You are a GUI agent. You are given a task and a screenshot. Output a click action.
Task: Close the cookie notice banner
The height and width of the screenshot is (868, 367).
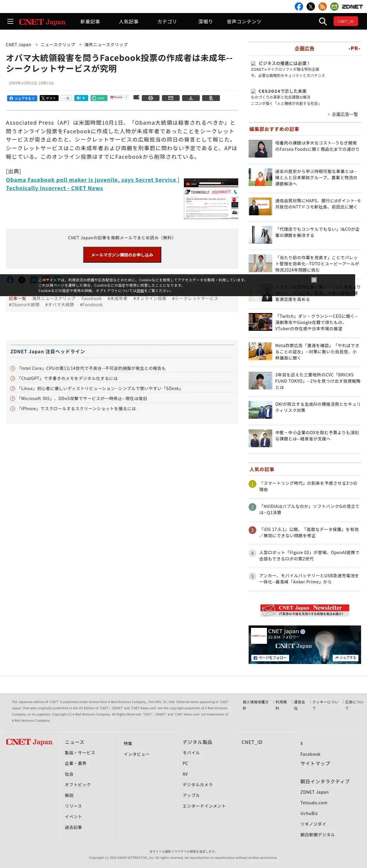click(x=314, y=280)
